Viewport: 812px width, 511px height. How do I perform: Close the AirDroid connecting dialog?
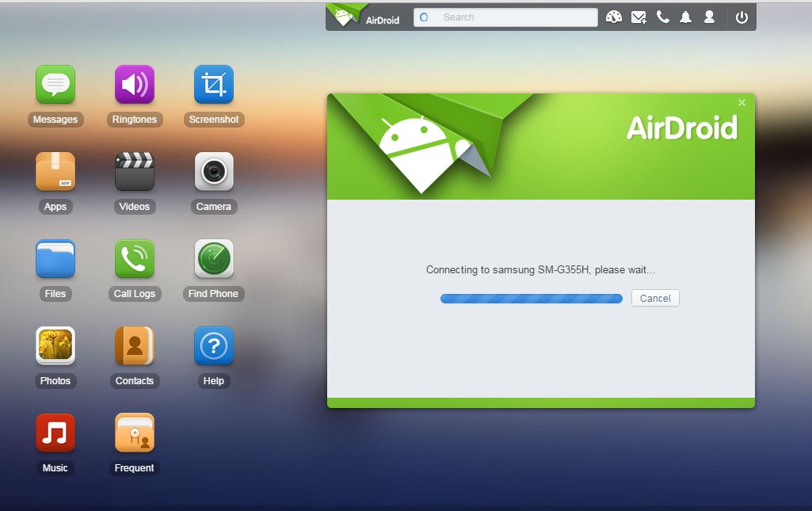(741, 102)
